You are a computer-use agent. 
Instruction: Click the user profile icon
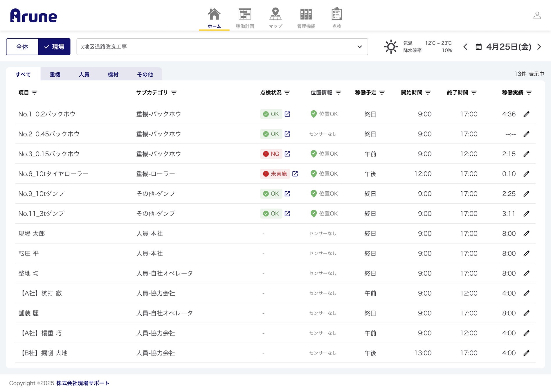tap(537, 15)
